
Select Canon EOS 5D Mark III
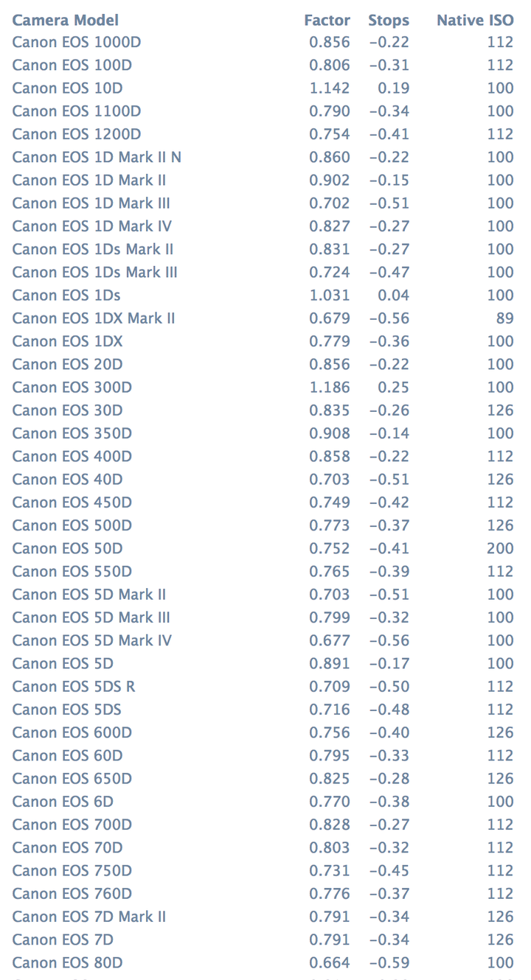point(91,617)
